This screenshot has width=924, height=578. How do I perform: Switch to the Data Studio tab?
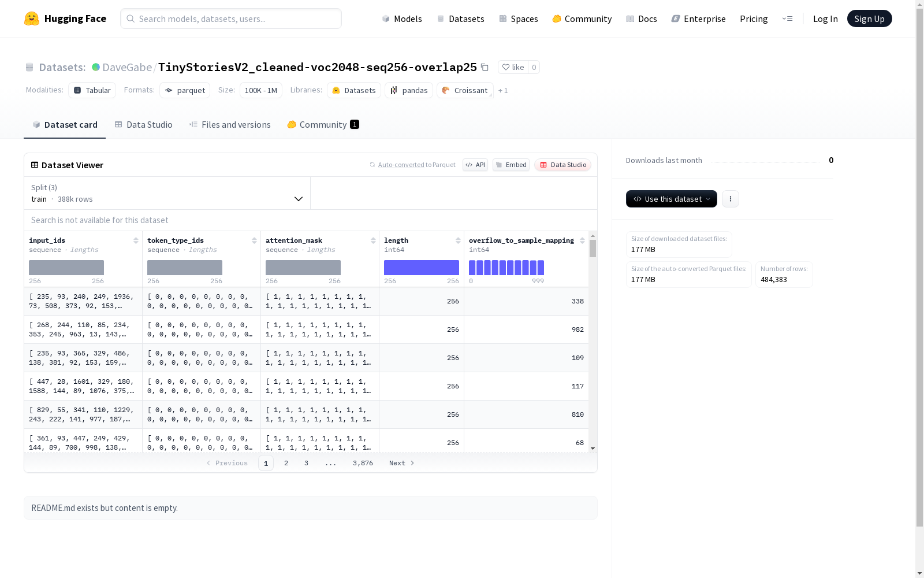[144, 125]
